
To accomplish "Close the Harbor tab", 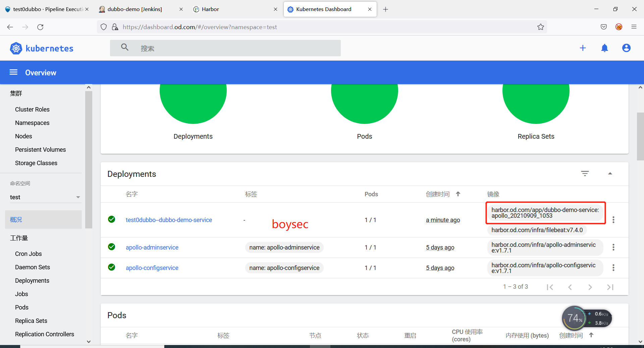I will pyautogui.click(x=276, y=9).
